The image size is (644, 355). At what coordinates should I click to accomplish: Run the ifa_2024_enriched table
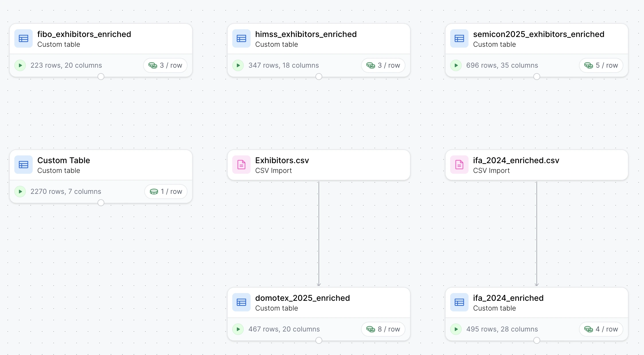click(x=456, y=329)
